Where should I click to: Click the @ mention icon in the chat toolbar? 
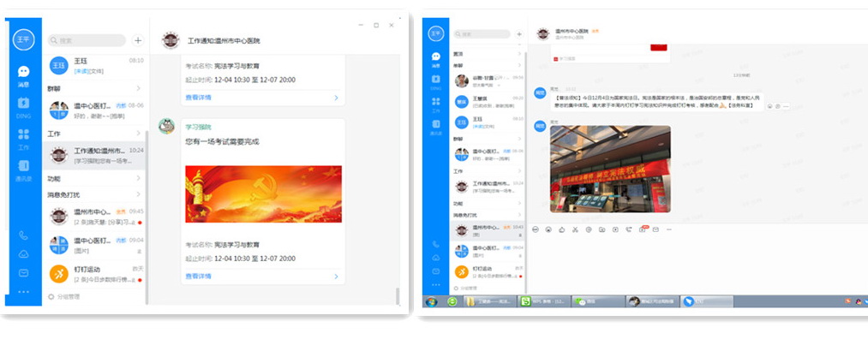tap(589, 229)
